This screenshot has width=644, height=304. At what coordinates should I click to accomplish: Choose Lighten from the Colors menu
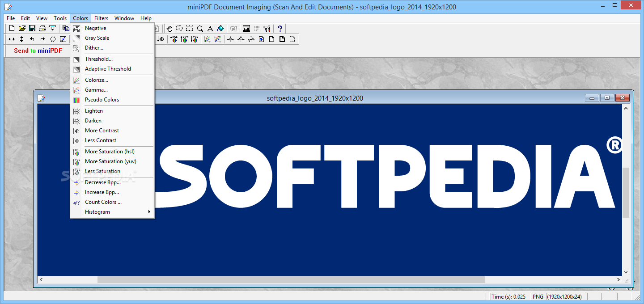pyautogui.click(x=112, y=111)
